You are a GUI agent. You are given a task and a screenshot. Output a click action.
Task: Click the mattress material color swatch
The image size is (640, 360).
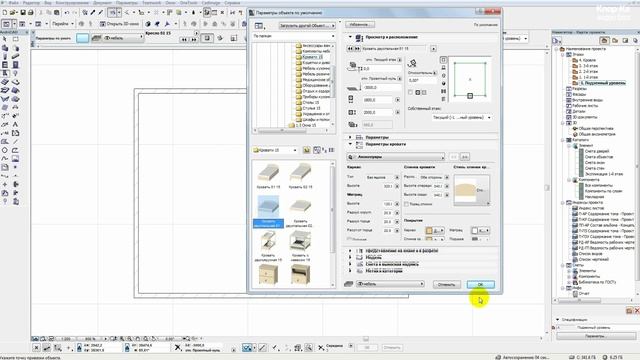pos(474,231)
